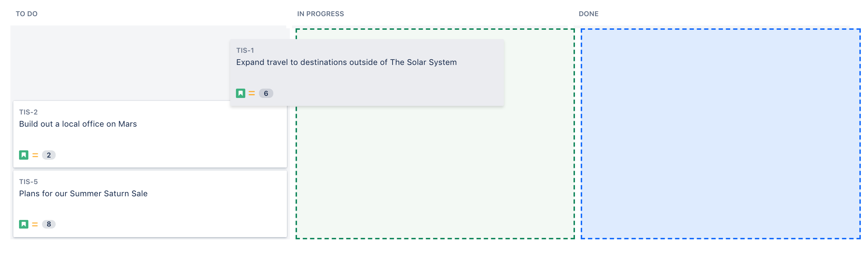Click the story points badge 6 on TIS-1
Screen dimensions: 868x263
266,93
